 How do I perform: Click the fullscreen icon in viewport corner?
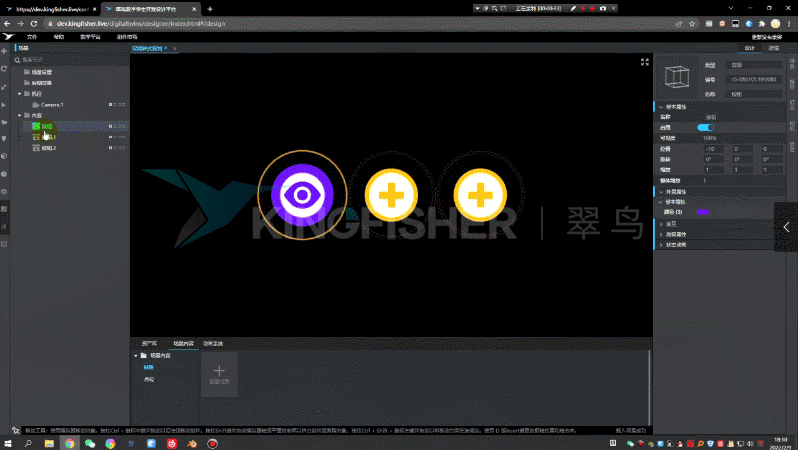[644, 62]
